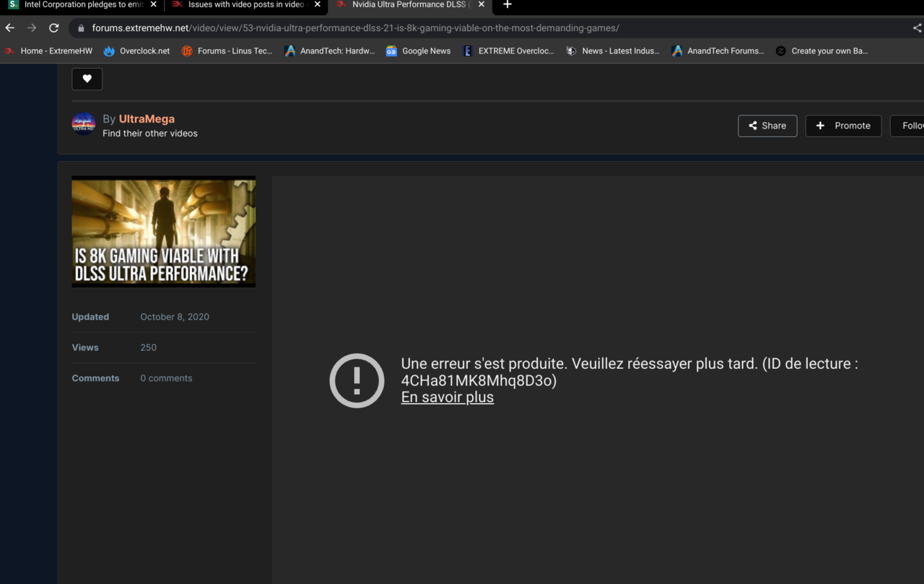This screenshot has height=584, width=924.
Task: Click the 8K gaming video thumbnail
Action: pyautogui.click(x=163, y=231)
